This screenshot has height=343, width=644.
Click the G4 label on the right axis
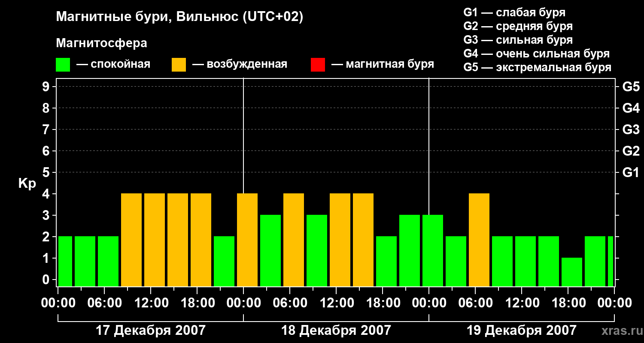631,108
